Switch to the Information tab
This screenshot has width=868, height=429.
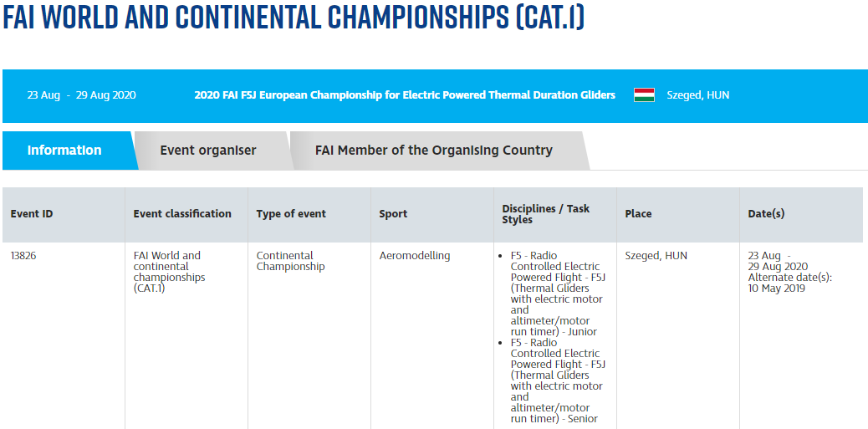(x=64, y=151)
